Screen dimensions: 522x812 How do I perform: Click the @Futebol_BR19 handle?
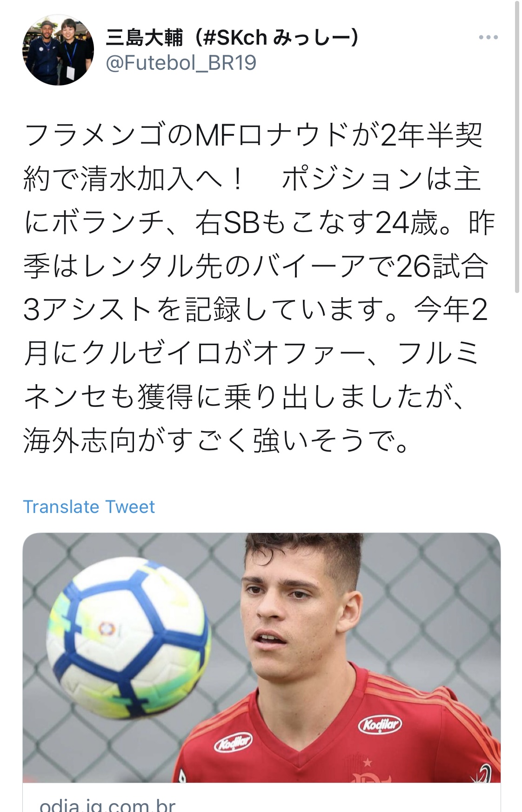(x=181, y=63)
